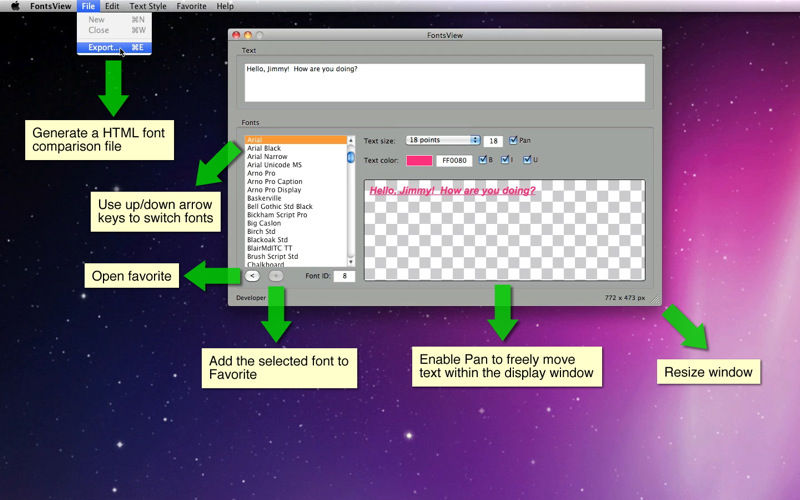Viewport: 800px width, 500px height.
Task: Click the Font ID field
Action: coord(344,276)
